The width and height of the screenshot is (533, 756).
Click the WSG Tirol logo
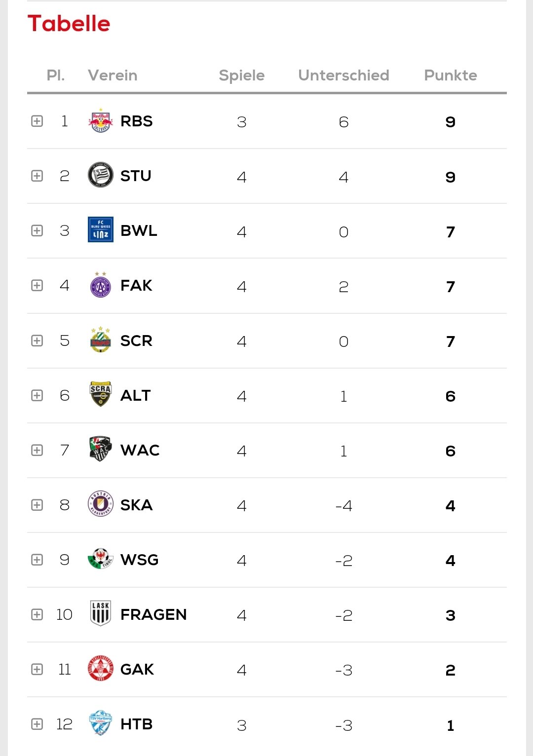click(101, 559)
